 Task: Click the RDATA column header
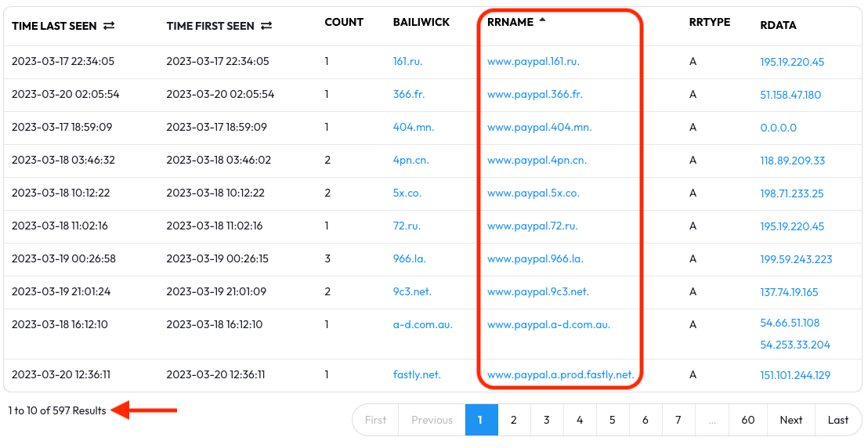779,26
